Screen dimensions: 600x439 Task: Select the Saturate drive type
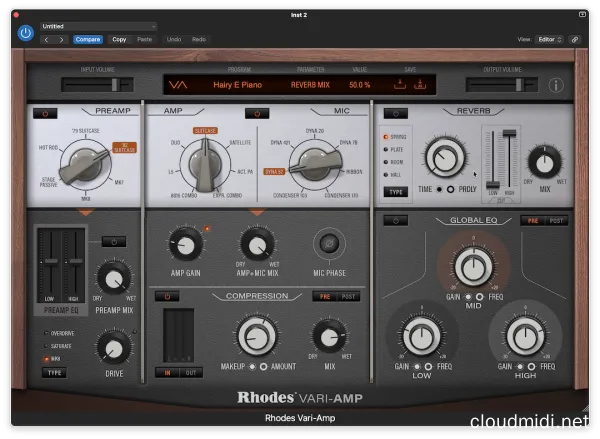58,346
